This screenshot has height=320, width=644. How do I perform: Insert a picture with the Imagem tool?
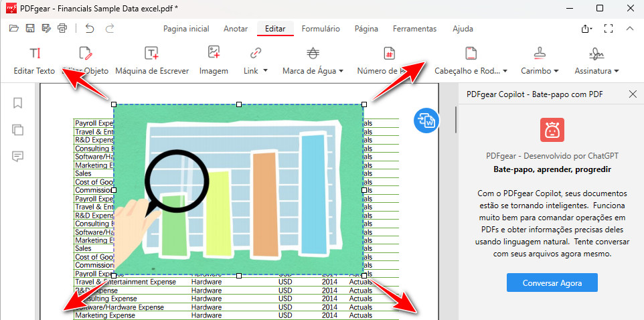coord(214,60)
